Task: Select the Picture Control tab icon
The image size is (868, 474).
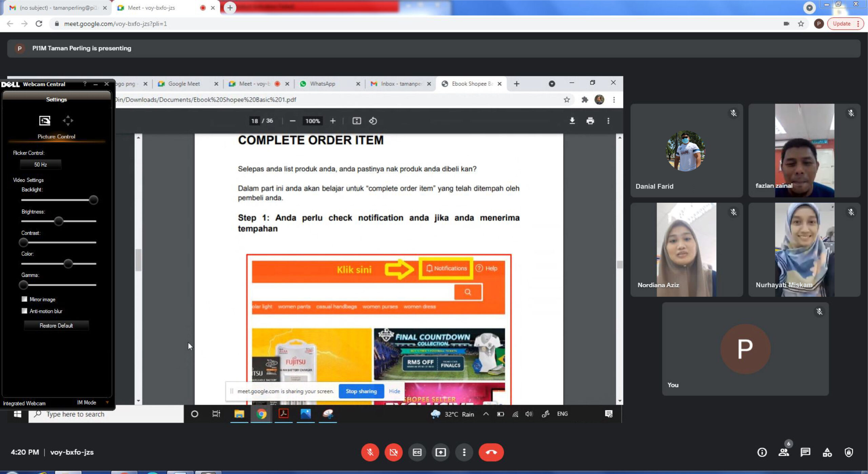Action: [44, 120]
